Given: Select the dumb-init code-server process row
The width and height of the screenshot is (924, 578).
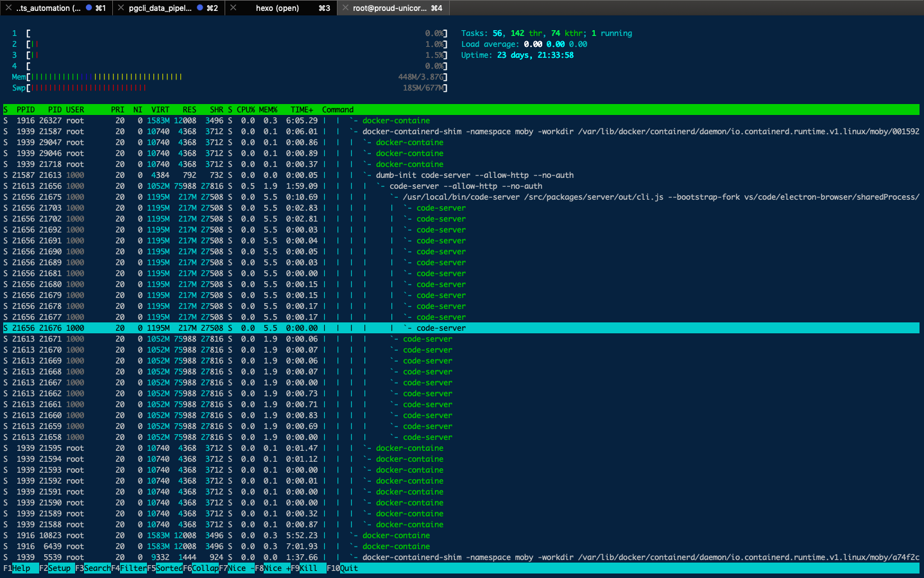Looking at the screenshot, I should tap(474, 175).
